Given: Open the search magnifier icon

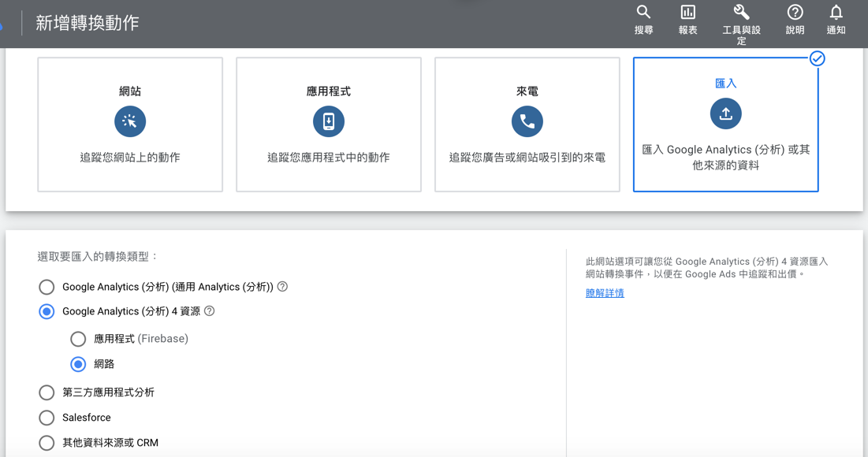Looking at the screenshot, I should [x=643, y=13].
